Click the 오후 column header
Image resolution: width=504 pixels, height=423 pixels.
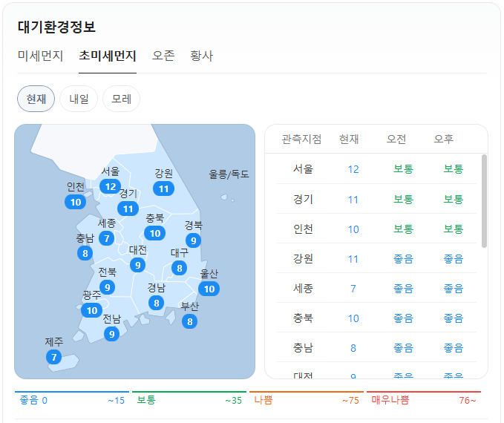coord(444,140)
